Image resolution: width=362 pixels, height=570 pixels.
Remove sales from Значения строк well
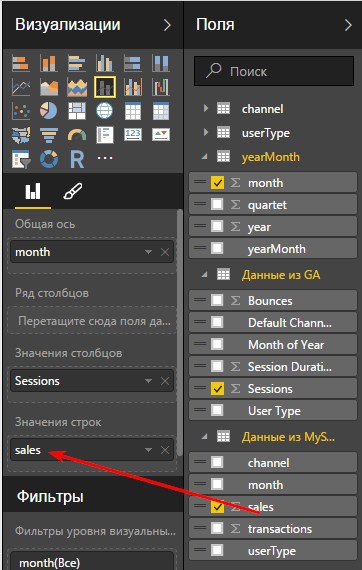165,450
